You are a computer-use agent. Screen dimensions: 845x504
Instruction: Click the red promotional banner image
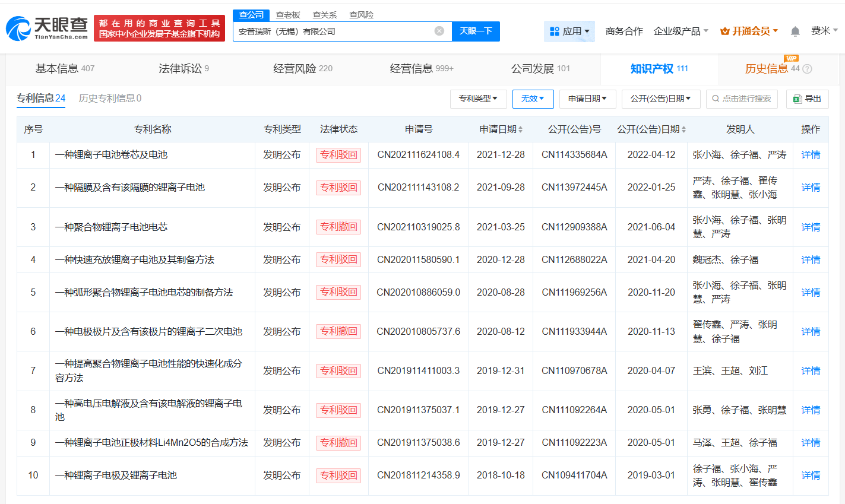pyautogui.click(x=160, y=28)
